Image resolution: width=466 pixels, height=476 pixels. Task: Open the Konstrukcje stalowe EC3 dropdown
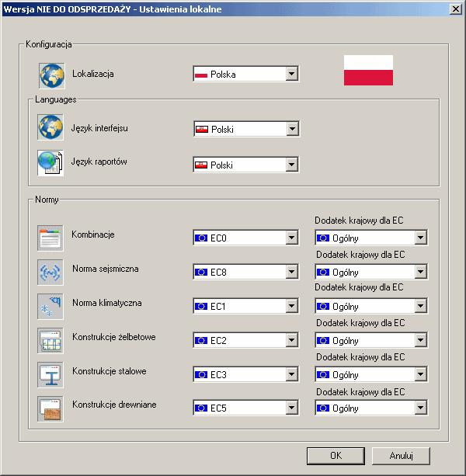(x=246, y=374)
